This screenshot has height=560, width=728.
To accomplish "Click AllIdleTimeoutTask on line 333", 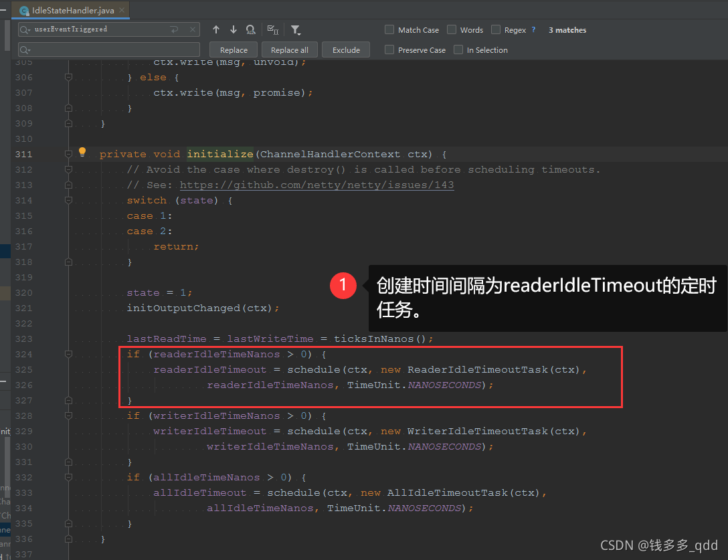I will point(448,492).
